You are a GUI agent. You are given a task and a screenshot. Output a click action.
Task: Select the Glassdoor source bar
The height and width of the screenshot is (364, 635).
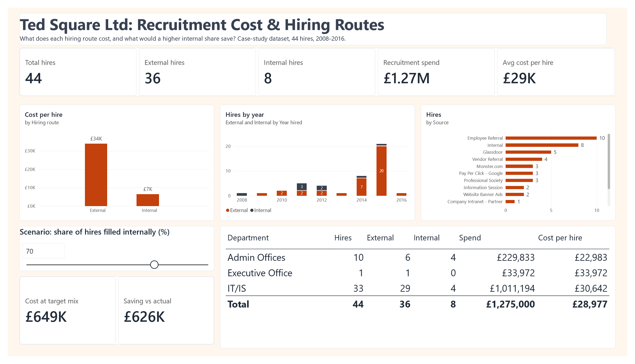[x=528, y=152]
